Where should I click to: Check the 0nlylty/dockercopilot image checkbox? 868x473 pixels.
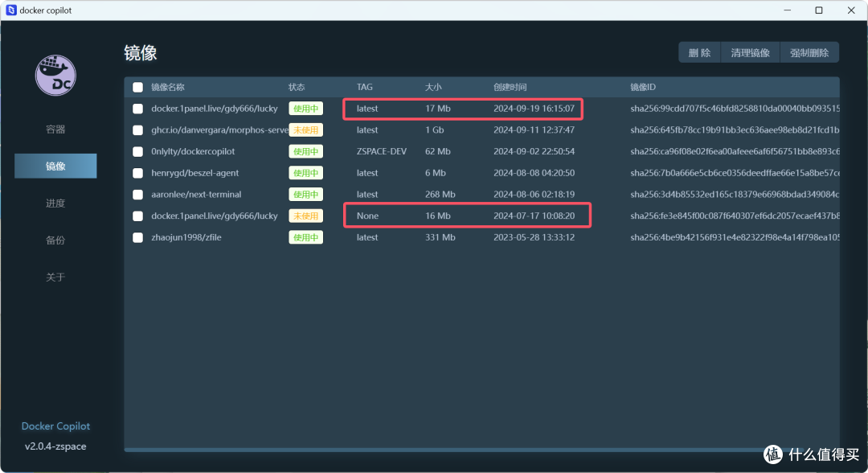pyautogui.click(x=138, y=152)
